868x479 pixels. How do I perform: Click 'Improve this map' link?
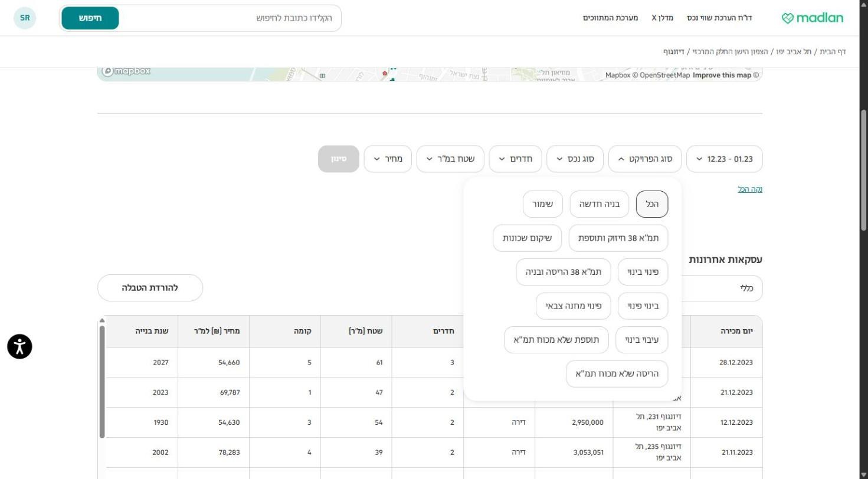click(x=722, y=75)
